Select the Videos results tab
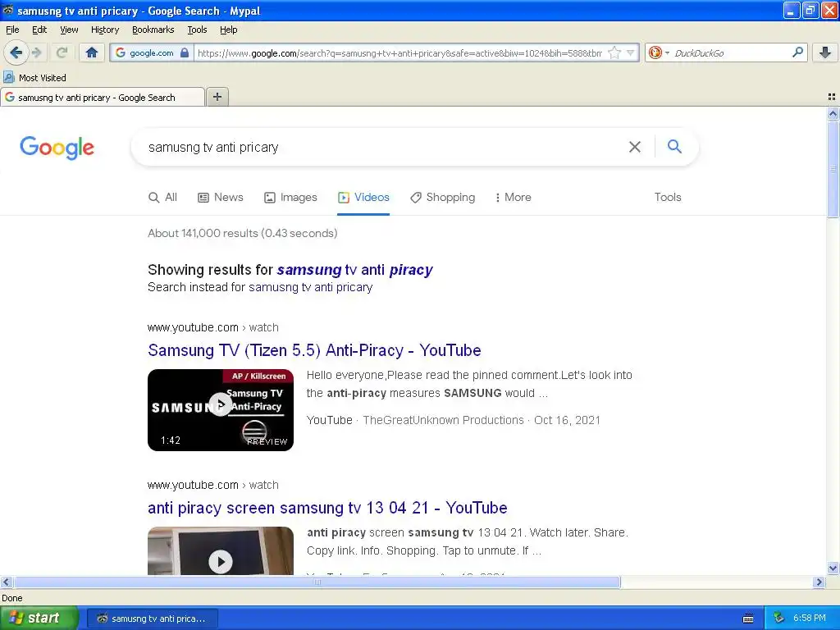 click(363, 197)
